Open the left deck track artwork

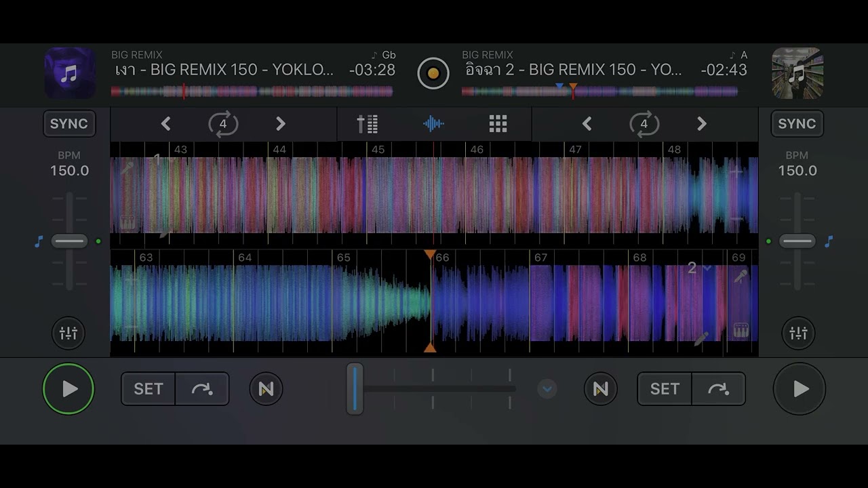coord(70,73)
